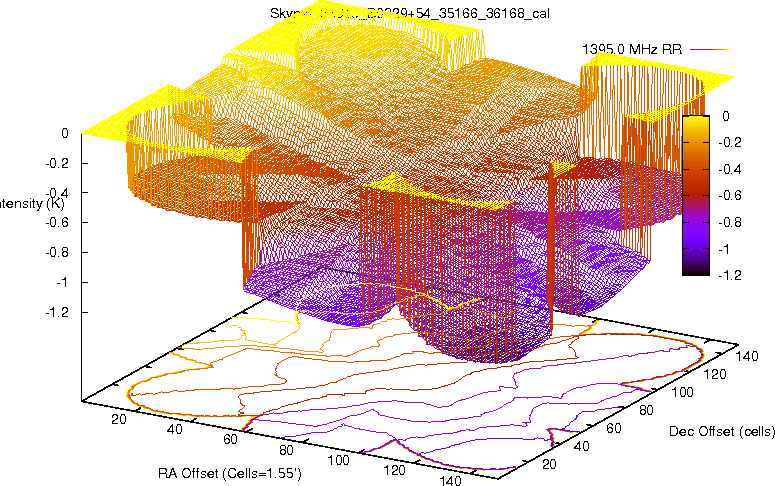Click the color bar label -0.8
This screenshot has width=775, height=486.
[730, 222]
